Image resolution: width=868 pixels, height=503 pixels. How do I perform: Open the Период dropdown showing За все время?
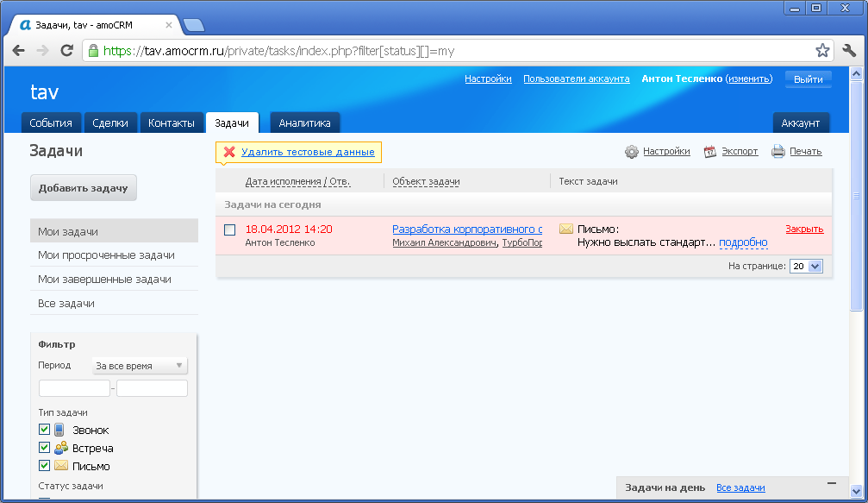click(140, 366)
